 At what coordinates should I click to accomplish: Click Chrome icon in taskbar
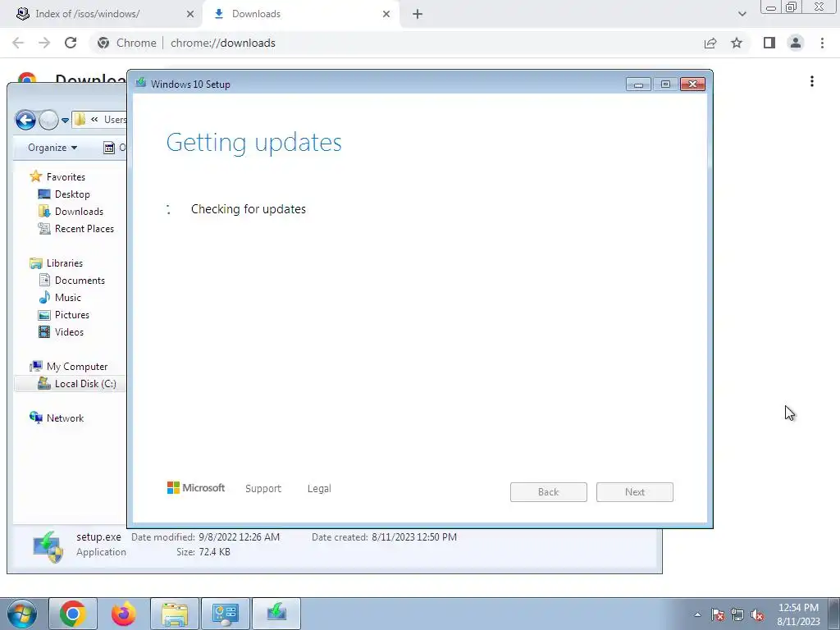[73, 614]
